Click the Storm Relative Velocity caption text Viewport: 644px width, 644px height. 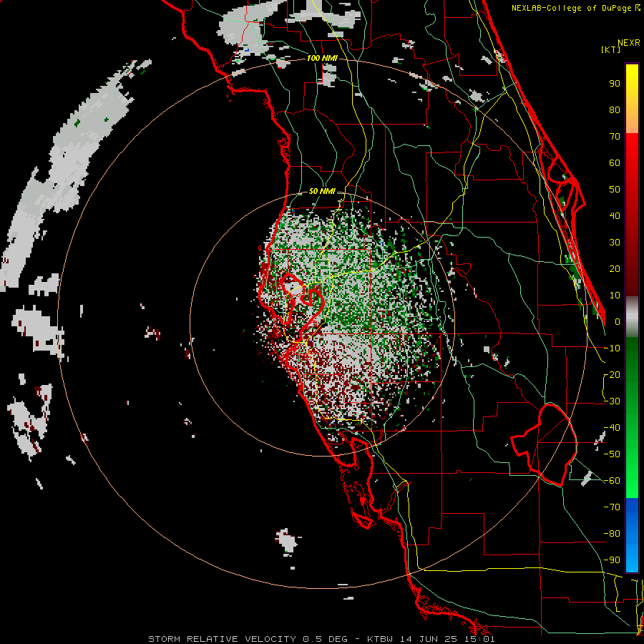(x=321, y=639)
